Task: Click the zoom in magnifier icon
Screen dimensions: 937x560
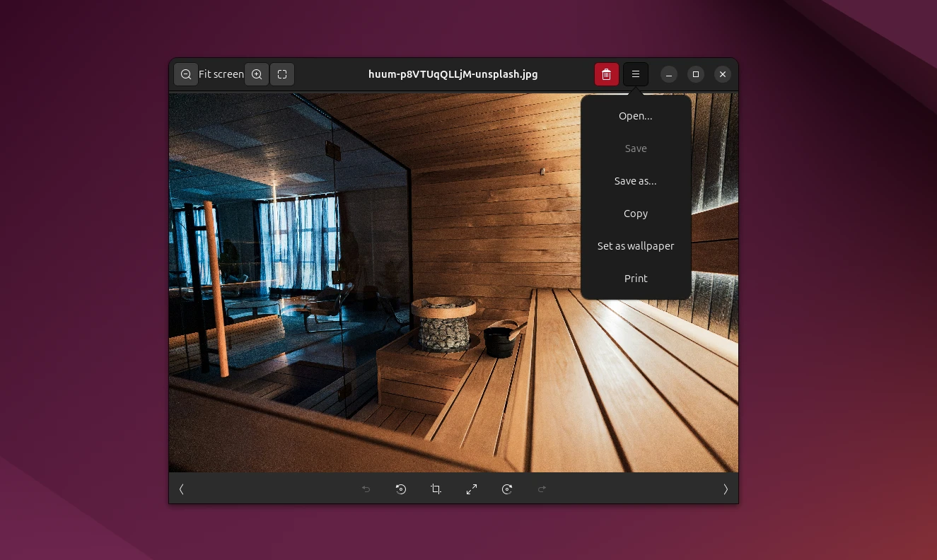Action: point(257,74)
